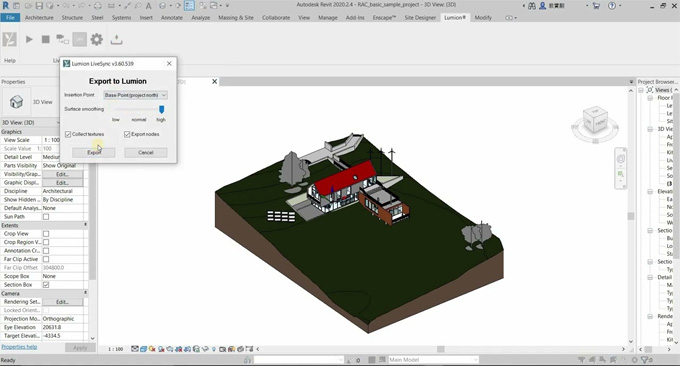Open the Insertion Point dropdown
The width and height of the screenshot is (680, 366).
pos(135,95)
